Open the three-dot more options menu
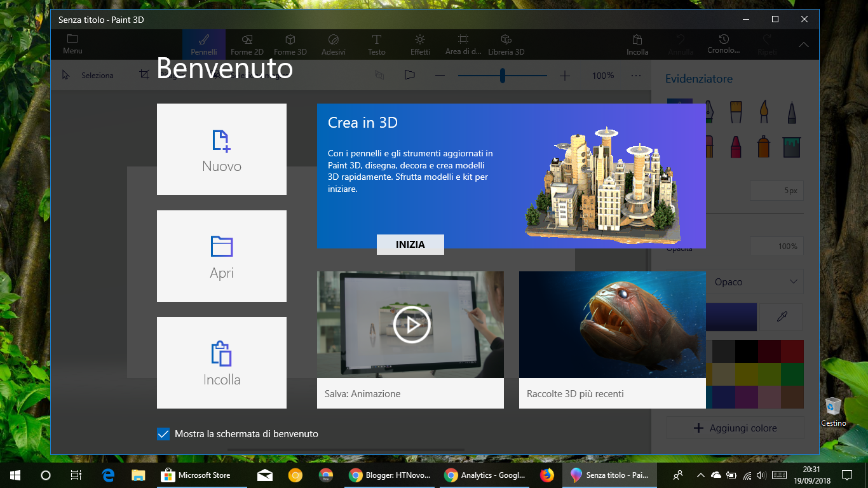 636,76
